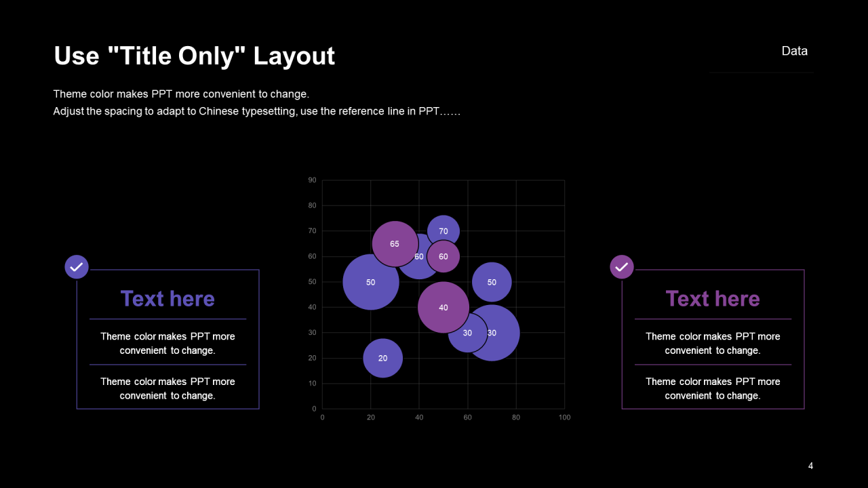The width and height of the screenshot is (868, 488).
Task: Select the largest blue bubble labeled 50
Action: [x=370, y=282]
